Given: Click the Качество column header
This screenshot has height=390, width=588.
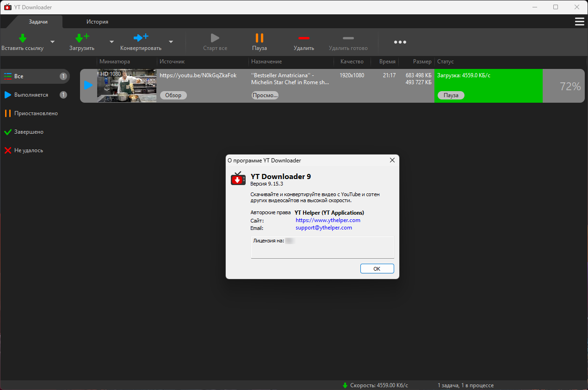Looking at the screenshot, I should 352,62.
